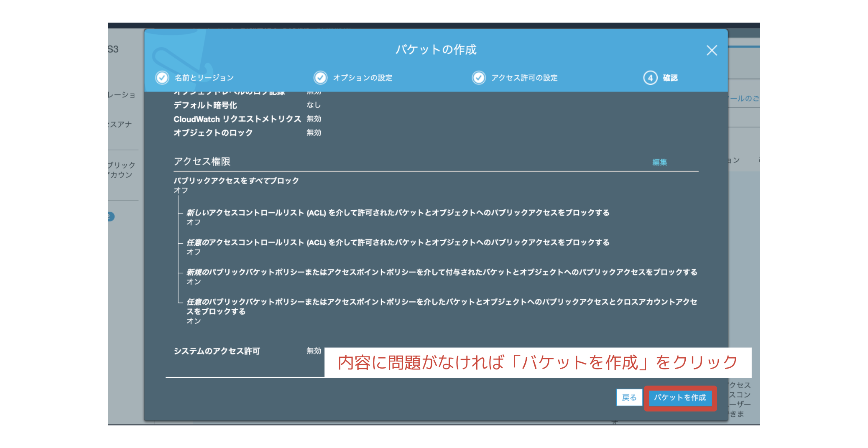The image size is (868, 448).
Task: Open 編集 link for アクセス権限 section
Action: (659, 162)
